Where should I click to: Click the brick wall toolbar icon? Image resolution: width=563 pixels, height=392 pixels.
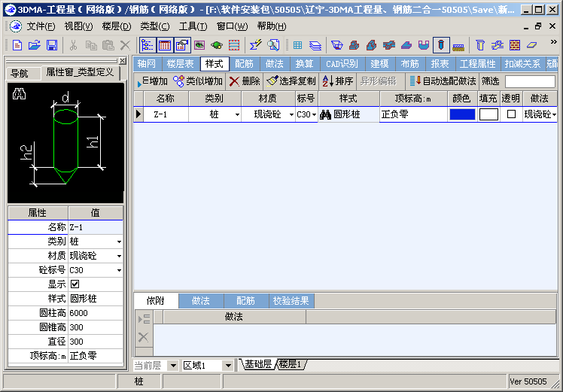tap(515, 45)
